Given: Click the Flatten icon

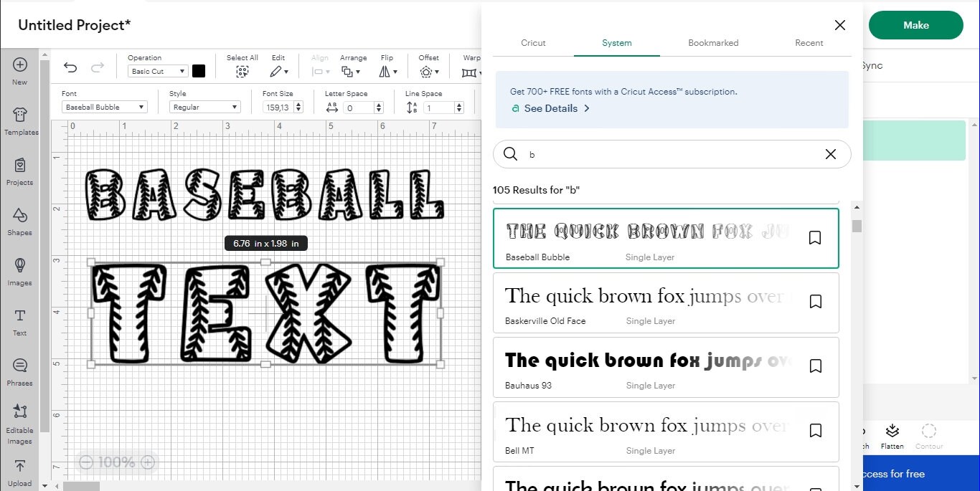Looking at the screenshot, I should pyautogui.click(x=892, y=434).
